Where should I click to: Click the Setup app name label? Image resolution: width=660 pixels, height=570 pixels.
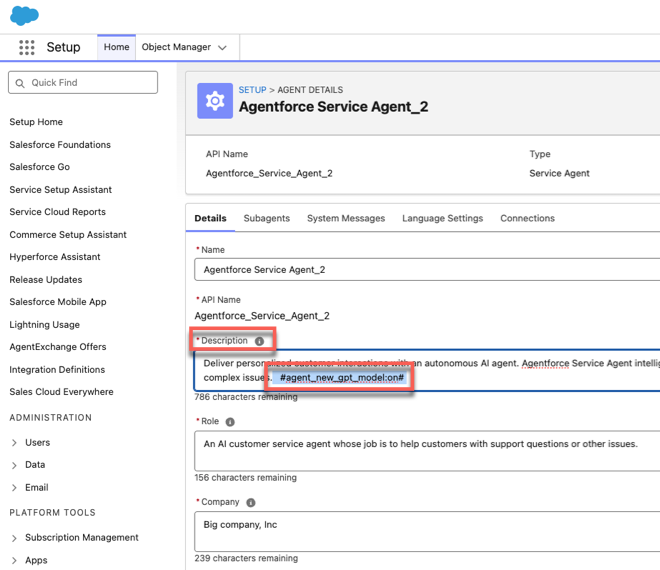pos(64,47)
